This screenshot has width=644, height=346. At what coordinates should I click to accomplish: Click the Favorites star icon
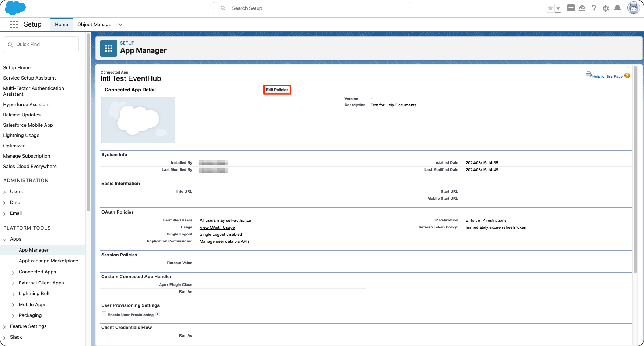click(x=550, y=8)
